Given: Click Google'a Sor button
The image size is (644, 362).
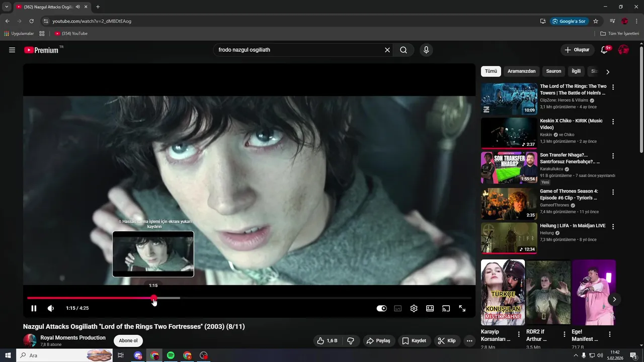Looking at the screenshot, I should [569, 21].
